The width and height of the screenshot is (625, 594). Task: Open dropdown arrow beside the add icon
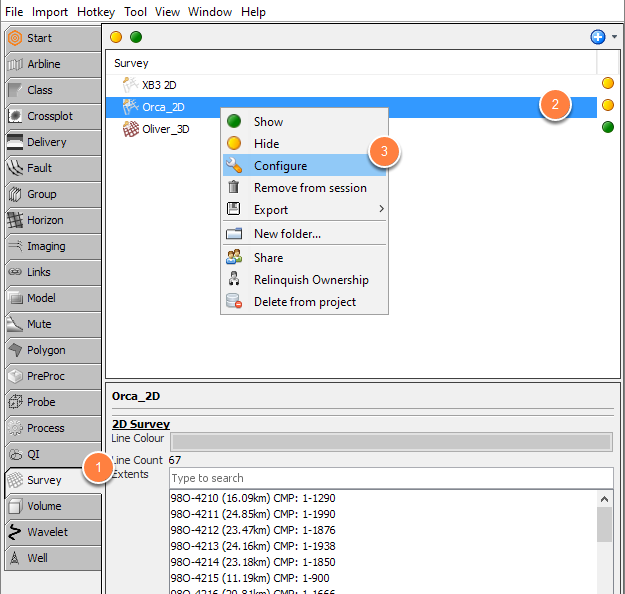click(614, 37)
